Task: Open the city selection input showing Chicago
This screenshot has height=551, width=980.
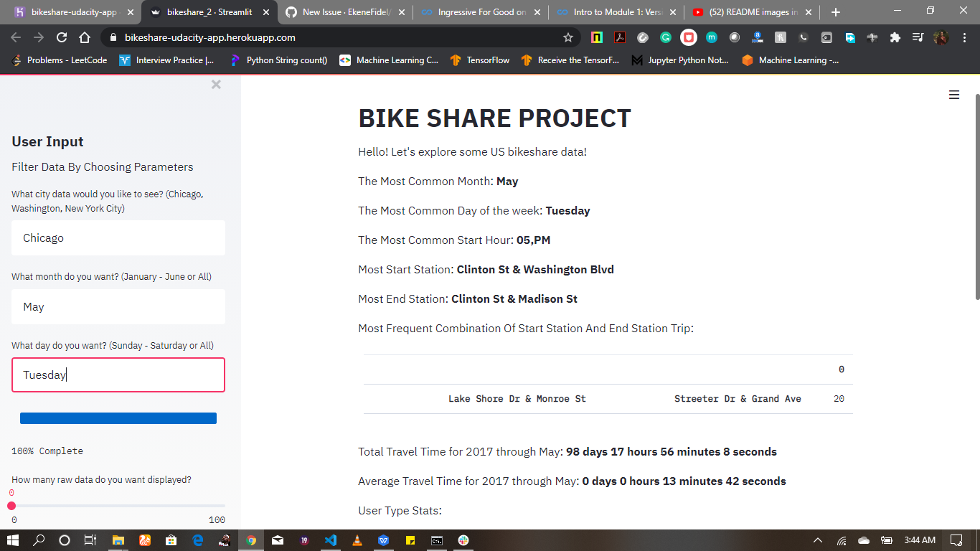Action: [118, 237]
